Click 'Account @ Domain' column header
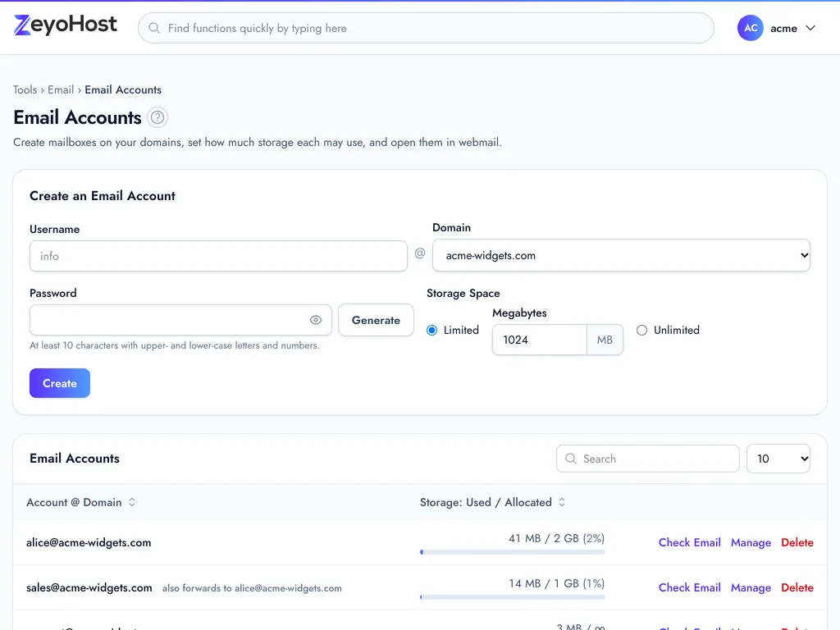Image resolution: width=840 pixels, height=630 pixels. tap(74, 502)
